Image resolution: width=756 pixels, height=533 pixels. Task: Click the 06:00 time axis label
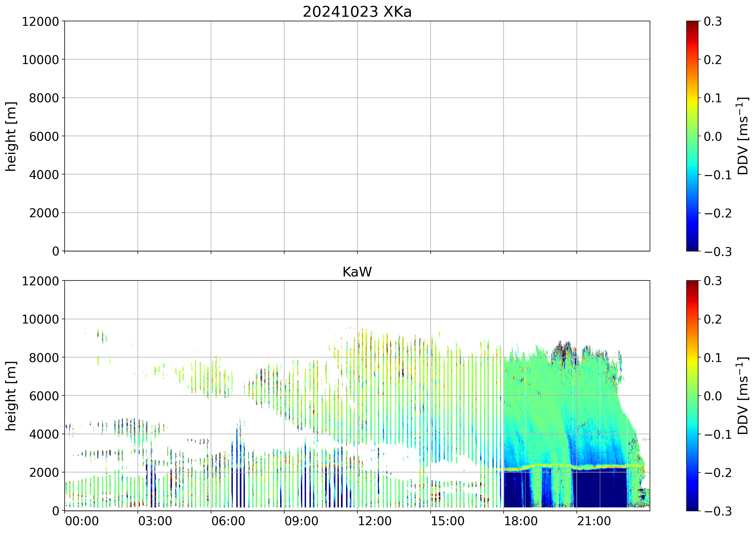228,521
